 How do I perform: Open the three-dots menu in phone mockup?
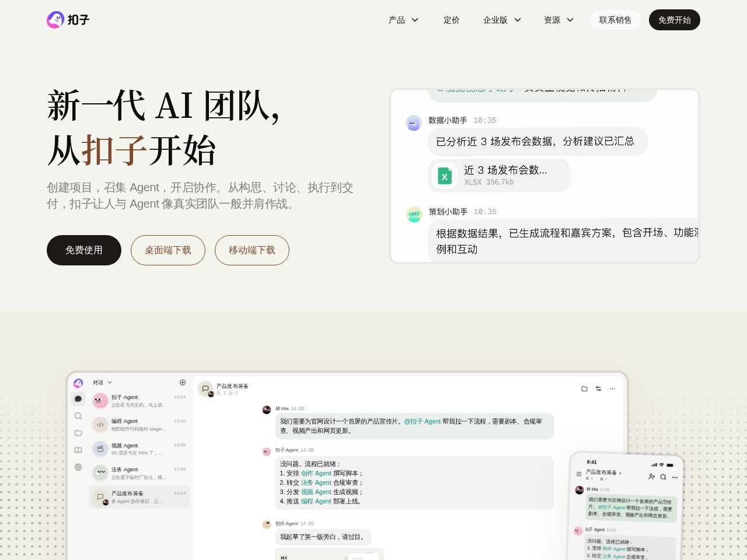point(675,478)
